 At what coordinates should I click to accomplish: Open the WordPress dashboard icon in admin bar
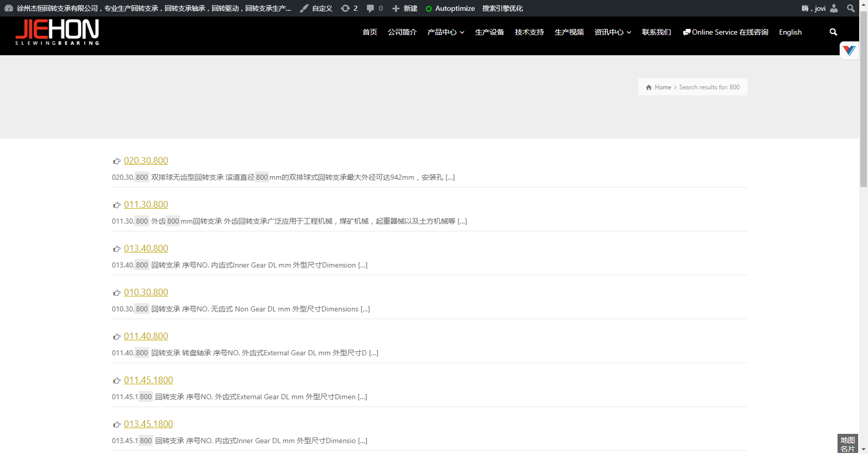tap(9, 8)
